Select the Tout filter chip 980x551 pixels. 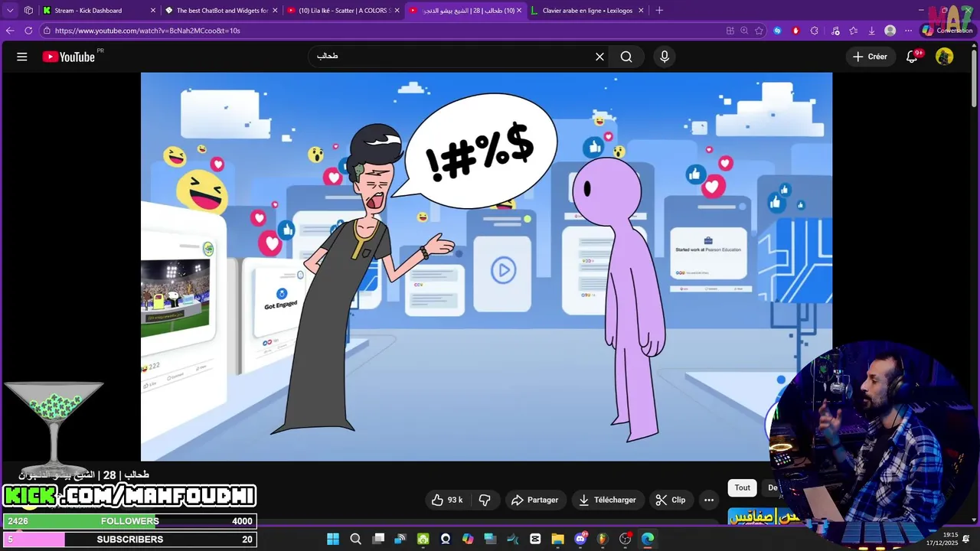[743, 487]
